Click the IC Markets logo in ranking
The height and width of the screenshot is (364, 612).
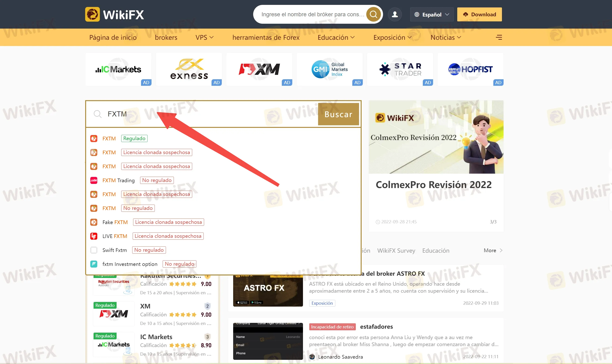click(x=114, y=344)
